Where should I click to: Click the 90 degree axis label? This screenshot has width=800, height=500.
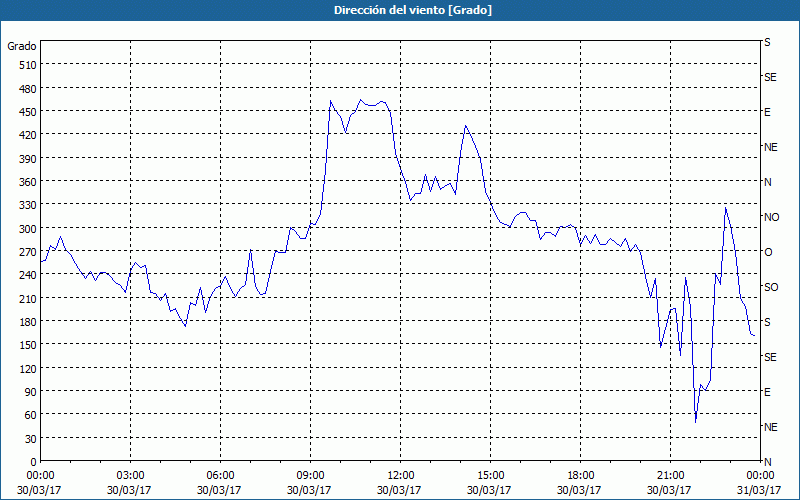pyautogui.click(x=31, y=392)
